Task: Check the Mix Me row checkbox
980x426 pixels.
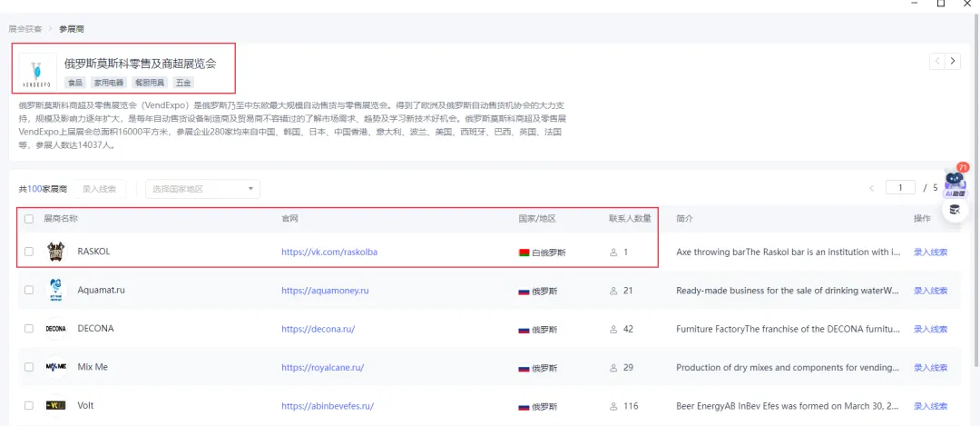Action: tap(29, 367)
